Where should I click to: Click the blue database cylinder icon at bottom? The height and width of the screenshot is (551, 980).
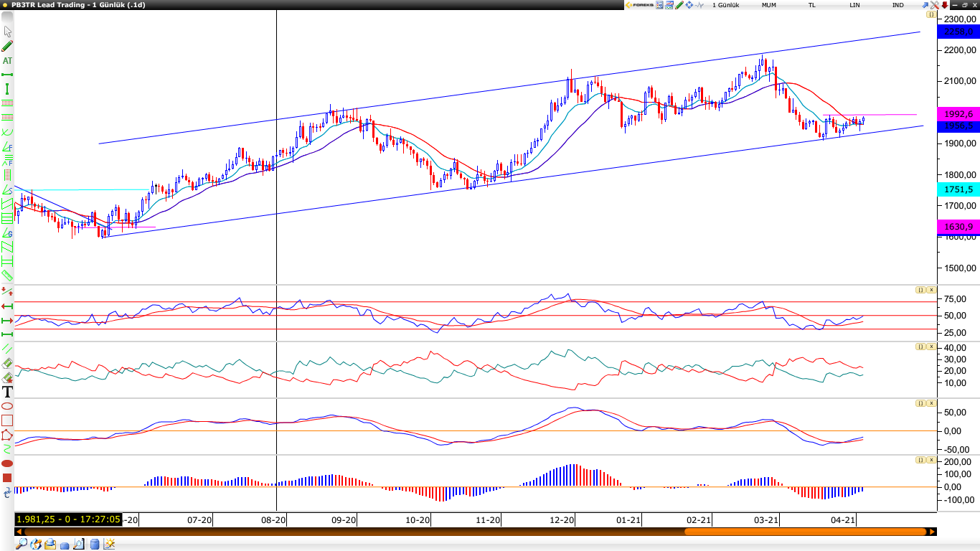(95, 544)
